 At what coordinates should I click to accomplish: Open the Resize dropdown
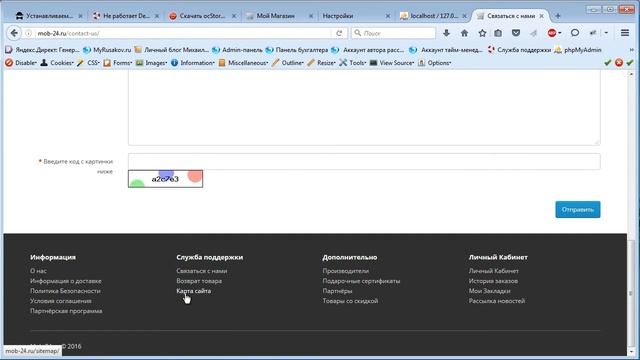321,63
